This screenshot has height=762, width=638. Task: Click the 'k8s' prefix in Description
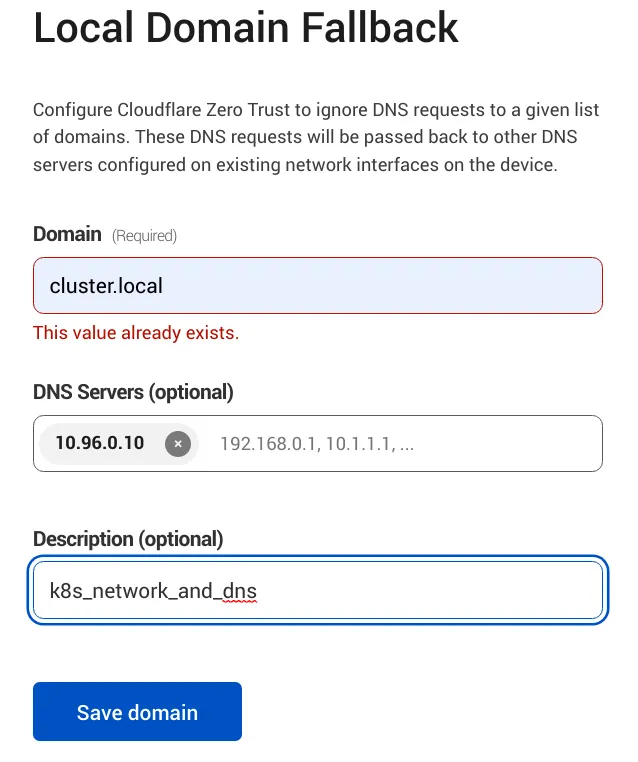click(x=63, y=591)
